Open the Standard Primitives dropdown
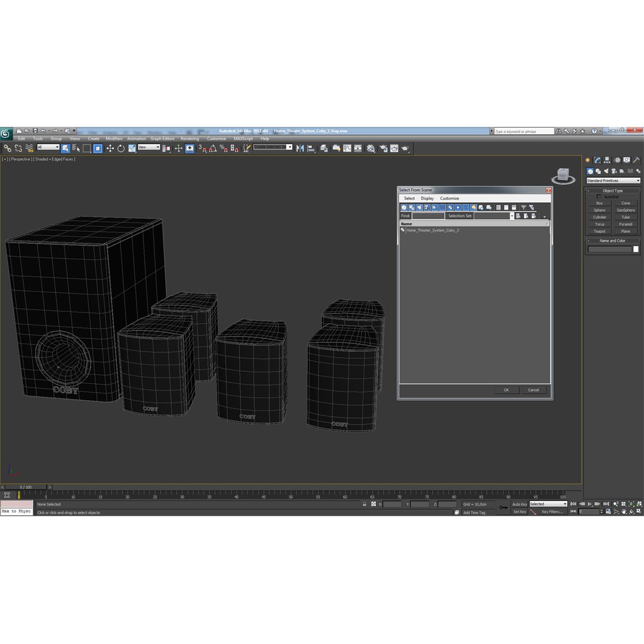 [612, 181]
